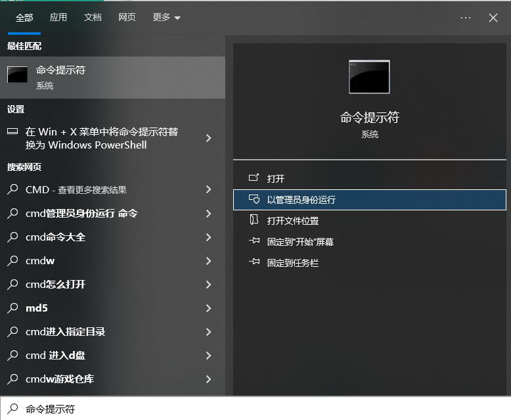The image size is (511, 420).
Task: Click search icon beside cmdw
Action: click(x=12, y=260)
